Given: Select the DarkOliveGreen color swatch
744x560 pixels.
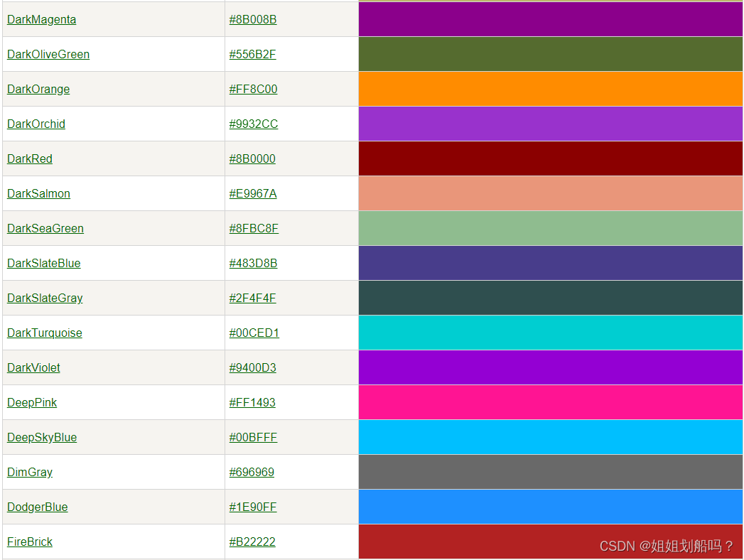Looking at the screenshot, I should click(x=551, y=55).
